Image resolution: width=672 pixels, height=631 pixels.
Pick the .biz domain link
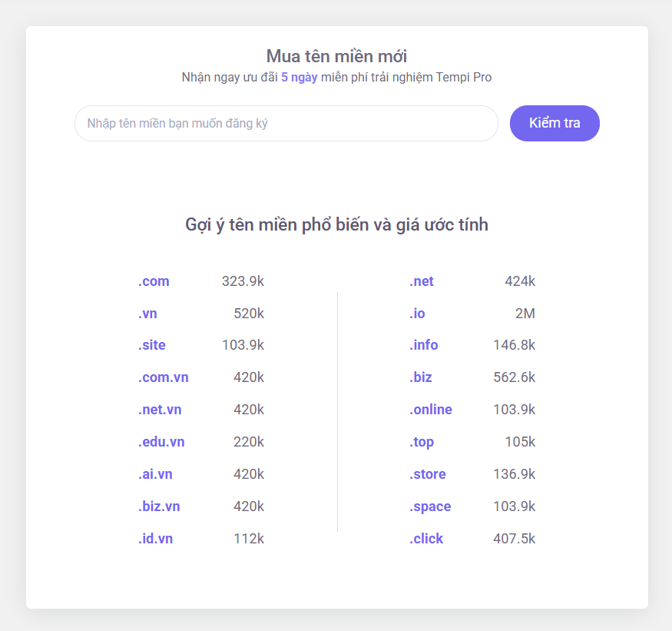coord(420,377)
